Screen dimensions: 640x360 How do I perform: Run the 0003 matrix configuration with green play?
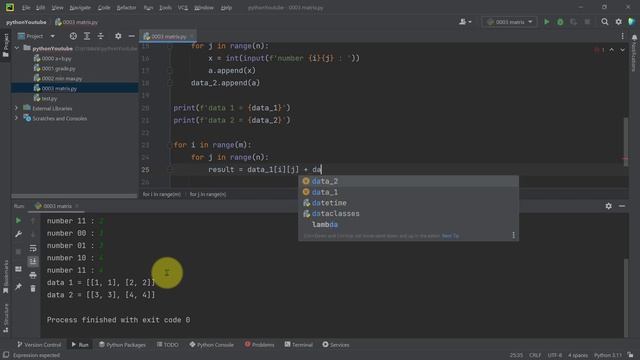point(547,22)
